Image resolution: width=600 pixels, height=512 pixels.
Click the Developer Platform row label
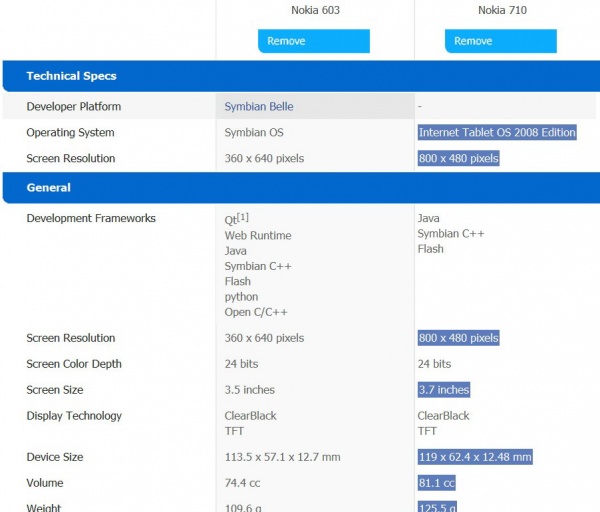pyautogui.click(x=73, y=107)
